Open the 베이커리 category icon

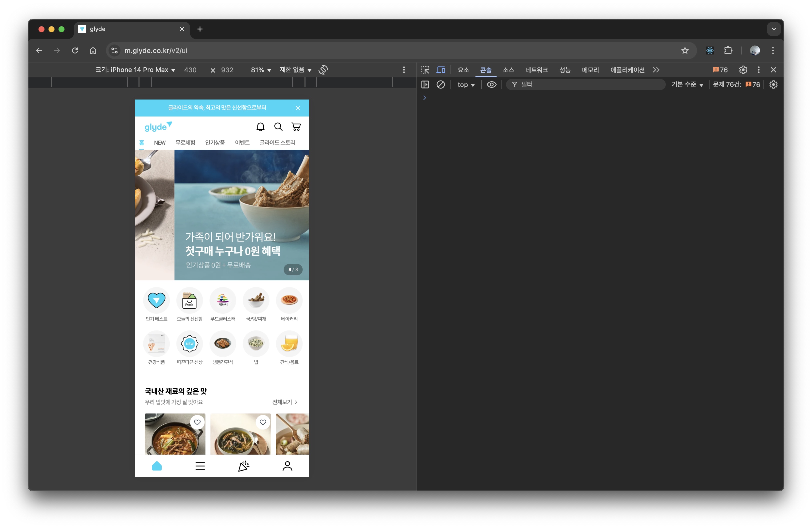pyautogui.click(x=289, y=300)
